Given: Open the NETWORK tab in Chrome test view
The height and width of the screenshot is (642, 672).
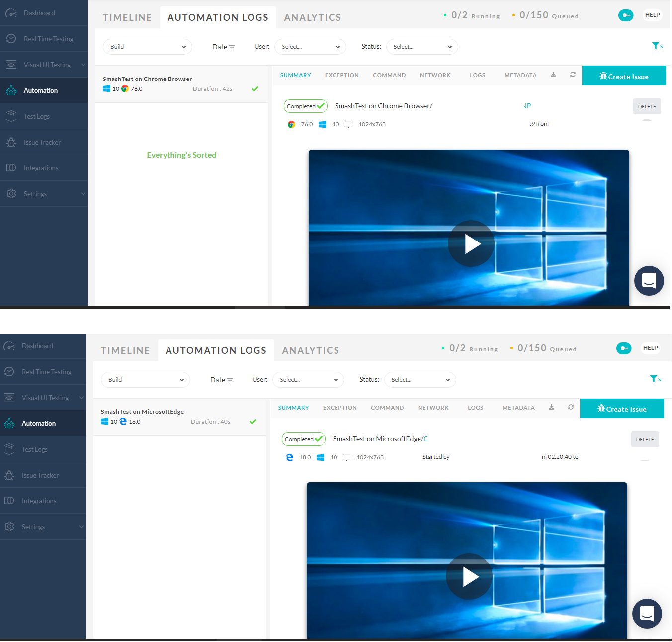Looking at the screenshot, I should [435, 75].
